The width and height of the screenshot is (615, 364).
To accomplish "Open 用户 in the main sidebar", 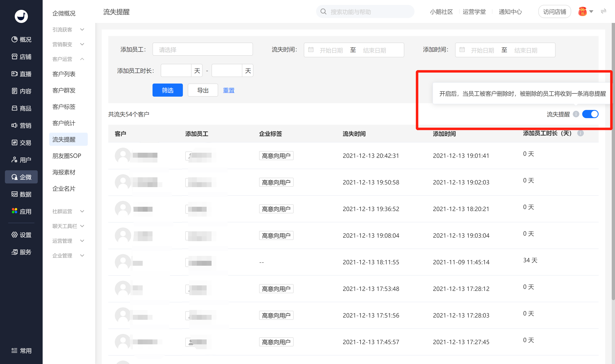I will point(21,160).
